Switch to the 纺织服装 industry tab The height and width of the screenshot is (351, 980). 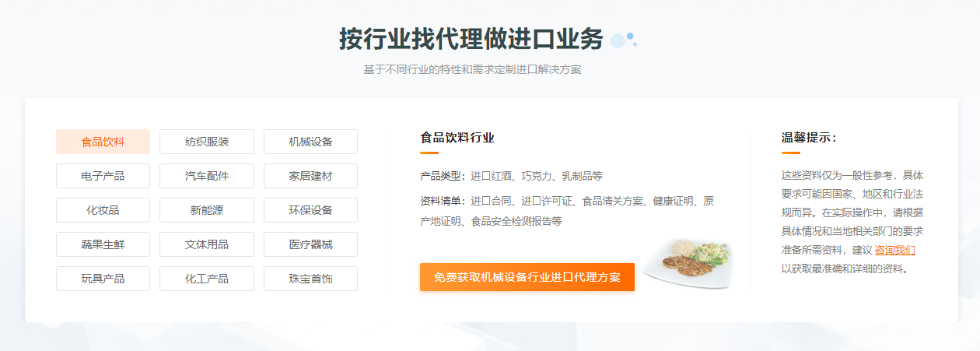click(x=207, y=142)
